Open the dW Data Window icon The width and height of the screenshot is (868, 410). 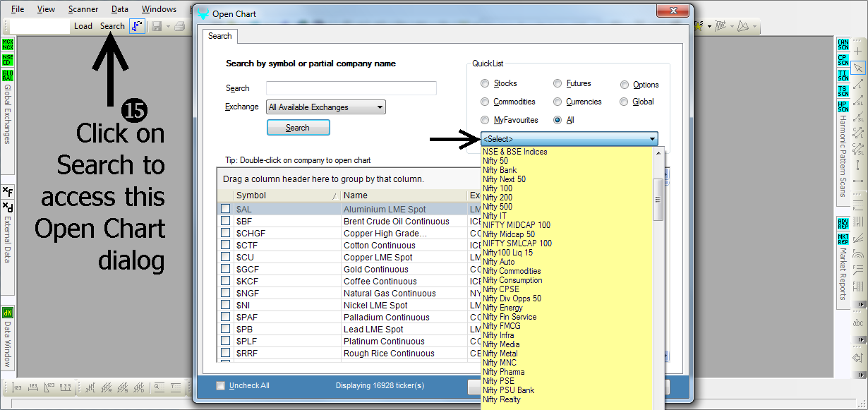point(8,313)
